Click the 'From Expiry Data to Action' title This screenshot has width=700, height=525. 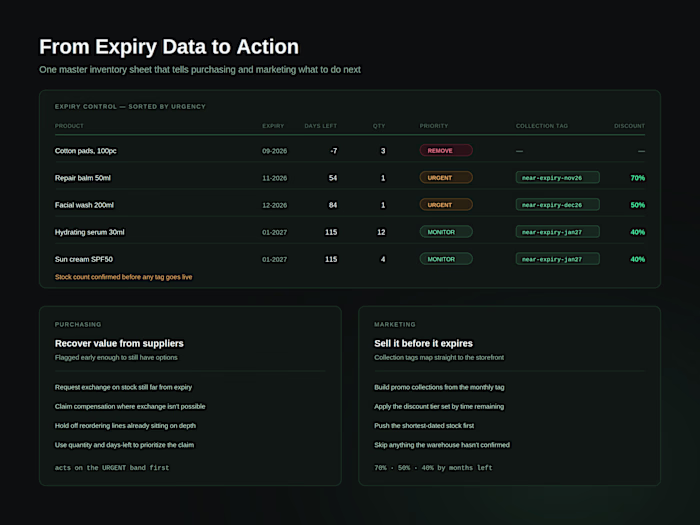(x=169, y=47)
